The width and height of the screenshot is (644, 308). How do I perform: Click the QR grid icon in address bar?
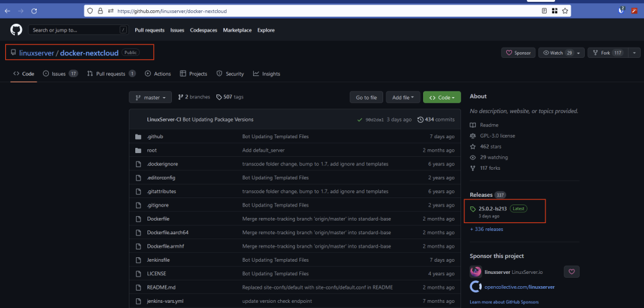pyautogui.click(x=554, y=11)
